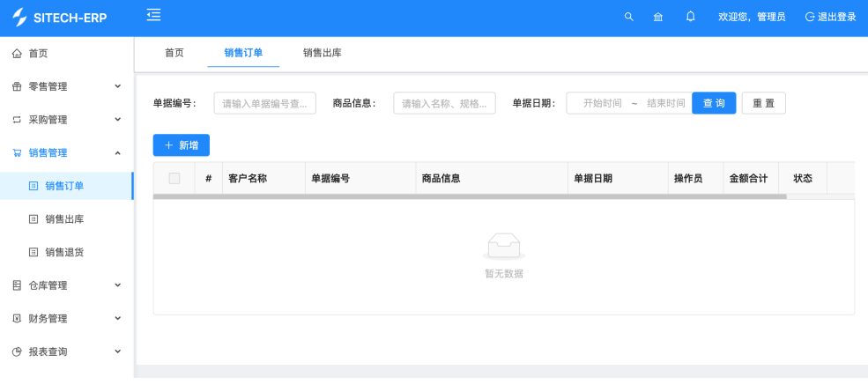The width and height of the screenshot is (868, 392).
Task: Click the home building icon in header
Action: [x=657, y=17]
